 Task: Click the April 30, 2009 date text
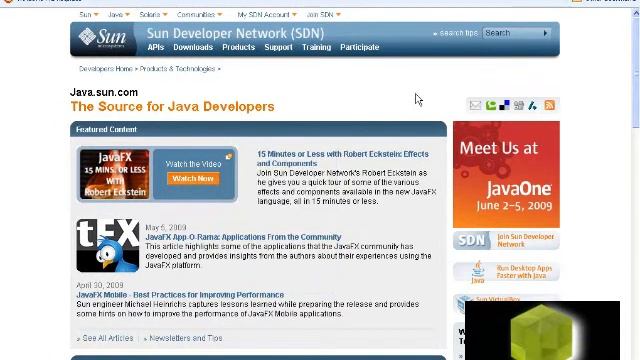100,285
